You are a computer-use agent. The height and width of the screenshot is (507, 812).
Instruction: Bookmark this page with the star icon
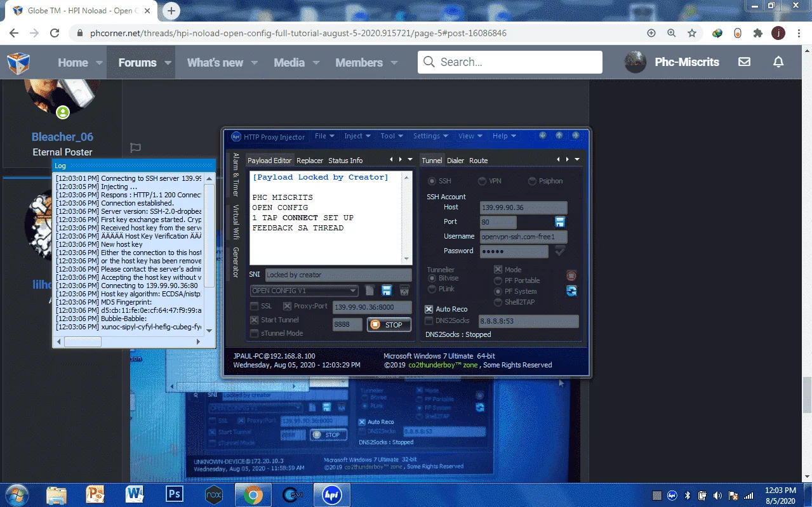coord(691,33)
